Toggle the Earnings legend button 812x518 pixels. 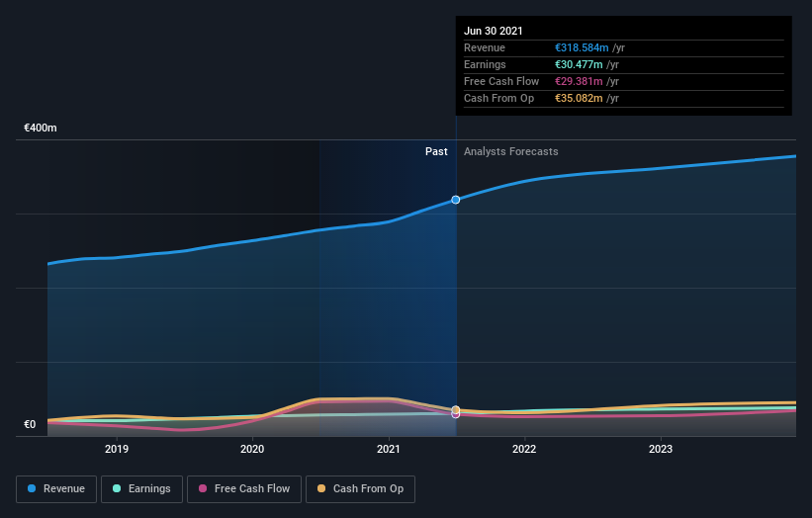click(141, 489)
